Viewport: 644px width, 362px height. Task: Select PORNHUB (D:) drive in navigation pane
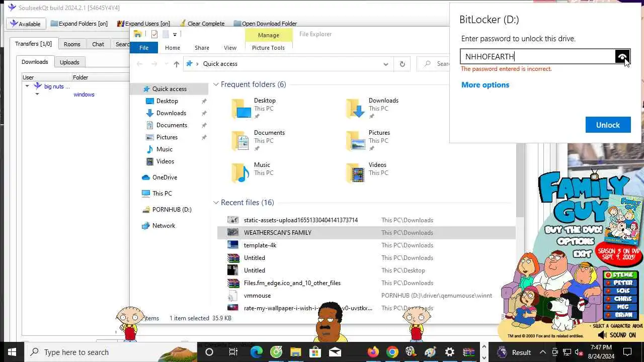172,210
